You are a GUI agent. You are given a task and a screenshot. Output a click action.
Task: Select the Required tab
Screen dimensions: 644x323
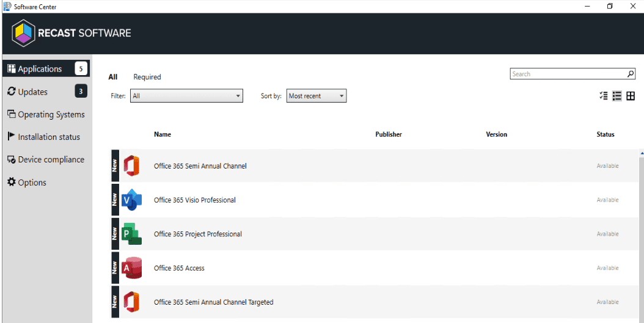point(147,77)
